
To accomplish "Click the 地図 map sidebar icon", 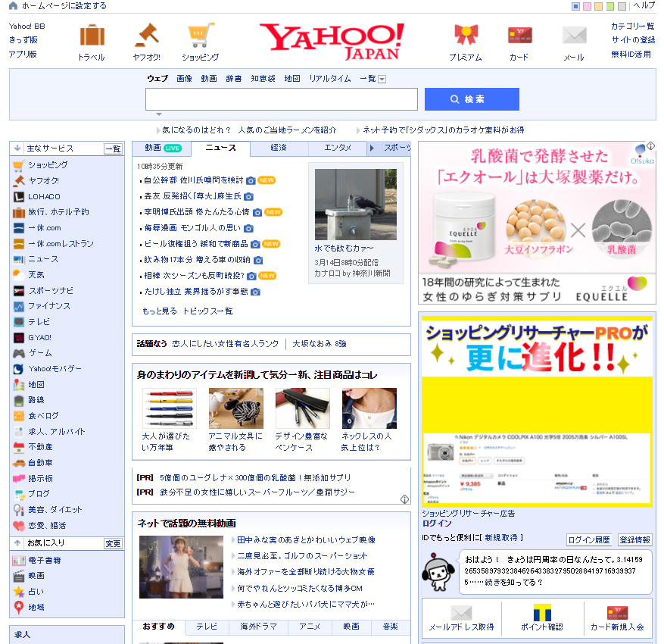I will pos(19,384).
